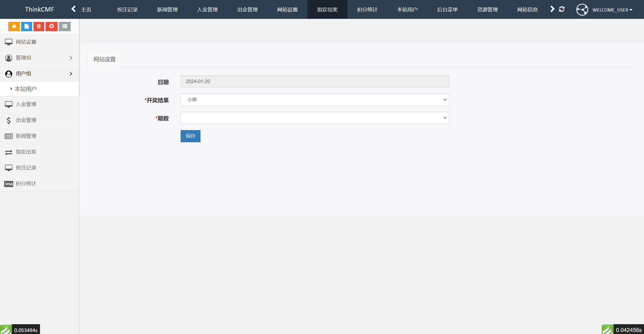Click the 保存 button
This screenshot has width=644, height=334.
pos(190,136)
